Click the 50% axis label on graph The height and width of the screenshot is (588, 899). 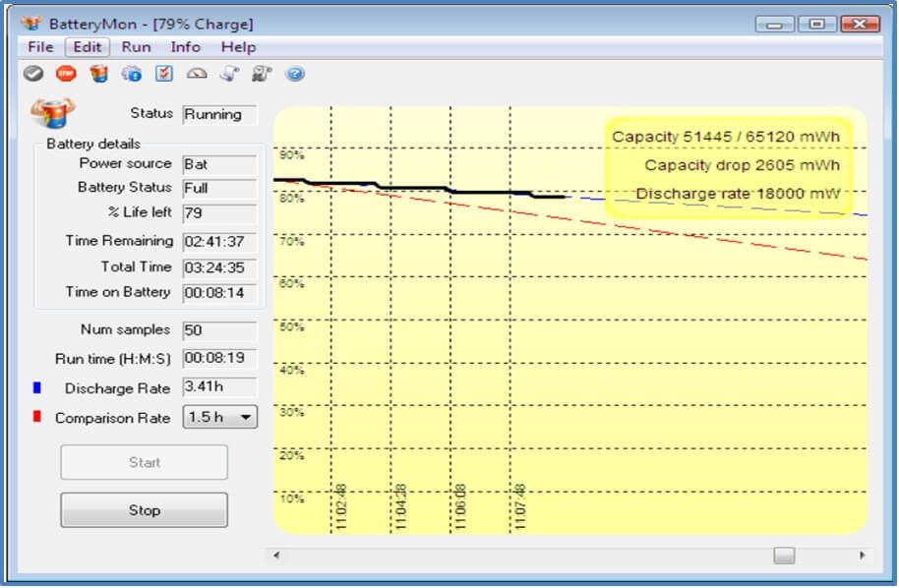(292, 327)
